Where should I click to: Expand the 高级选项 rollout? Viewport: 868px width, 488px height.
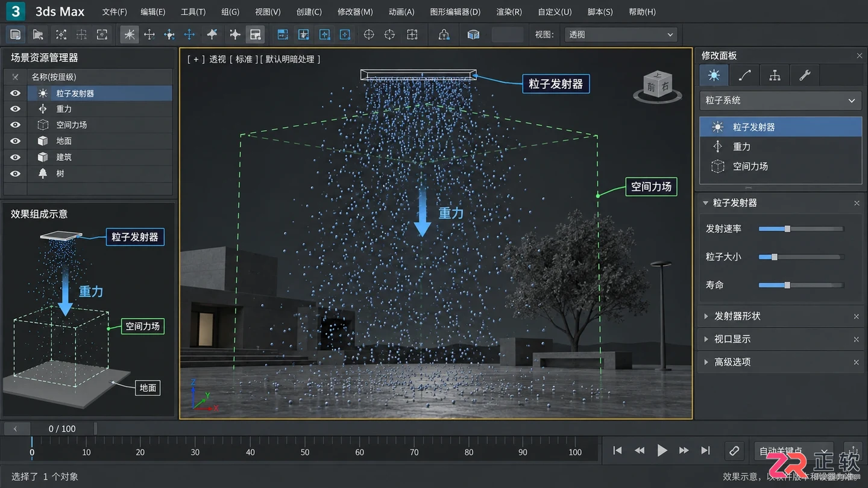[x=706, y=362]
